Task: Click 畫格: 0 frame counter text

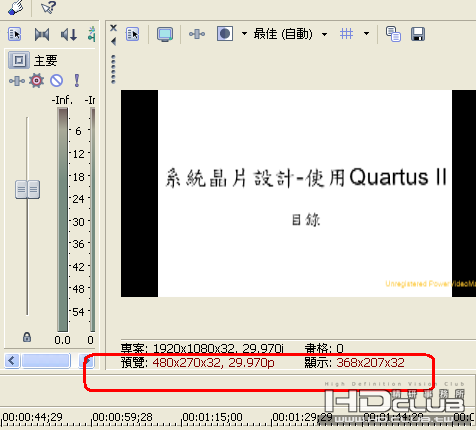Action: point(324,348)
